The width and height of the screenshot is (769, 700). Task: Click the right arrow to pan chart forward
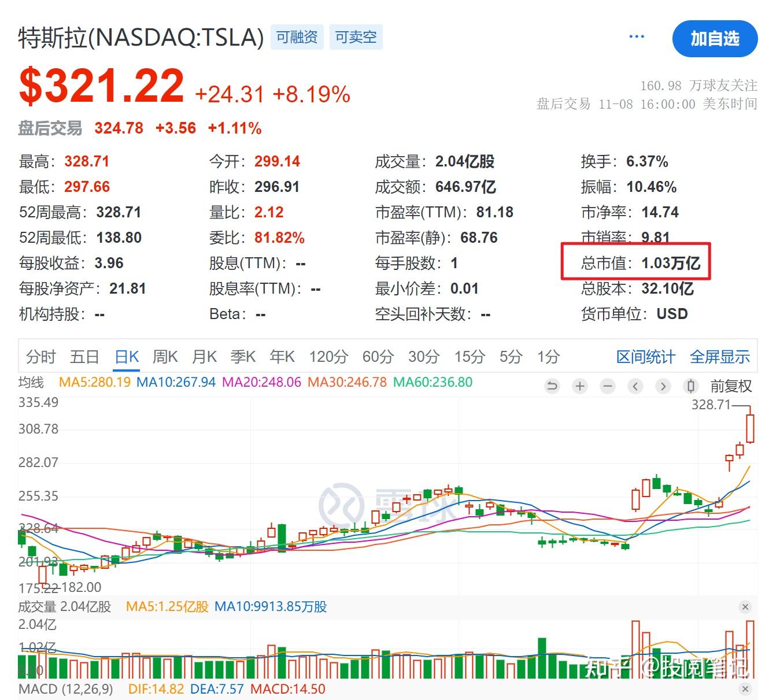(x=663, y=386)
